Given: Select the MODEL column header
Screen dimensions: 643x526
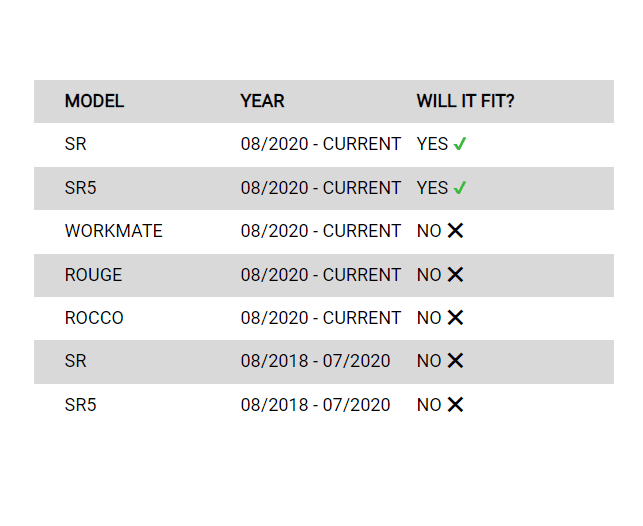Looking at the screenshot, I should (94, 101).
